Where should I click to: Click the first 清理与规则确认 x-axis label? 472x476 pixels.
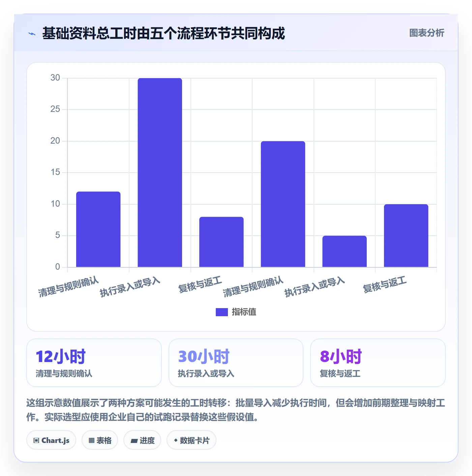[68, 287]
